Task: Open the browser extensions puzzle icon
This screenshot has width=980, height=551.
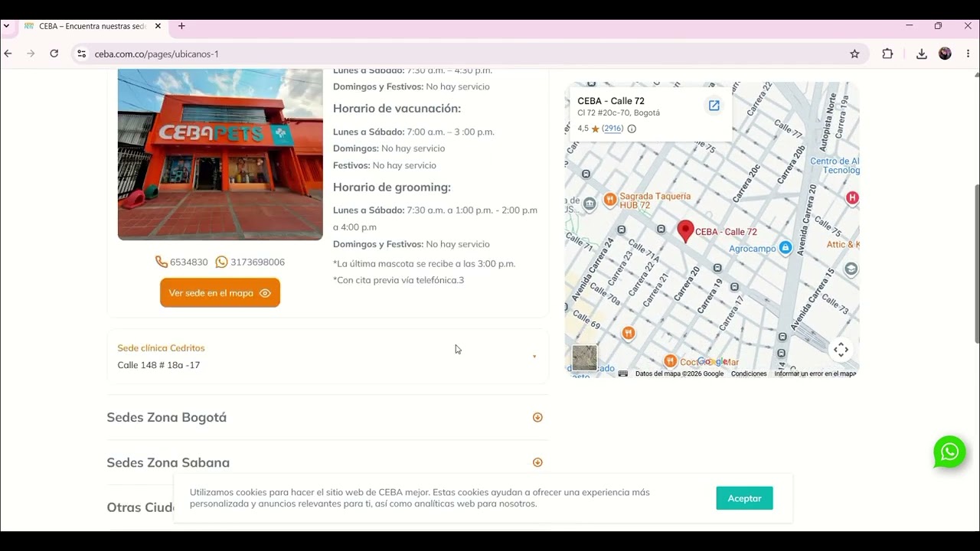Action: (x=887, y=54)
